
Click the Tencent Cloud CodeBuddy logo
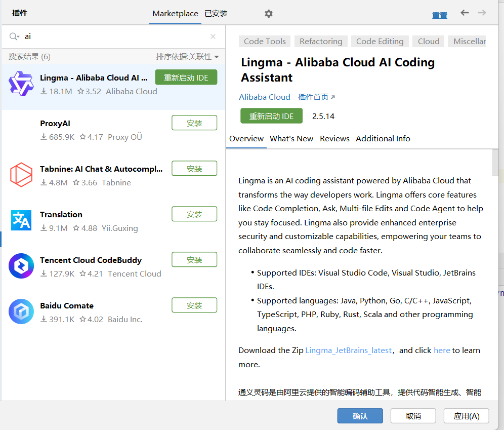(x=21, y=266)
